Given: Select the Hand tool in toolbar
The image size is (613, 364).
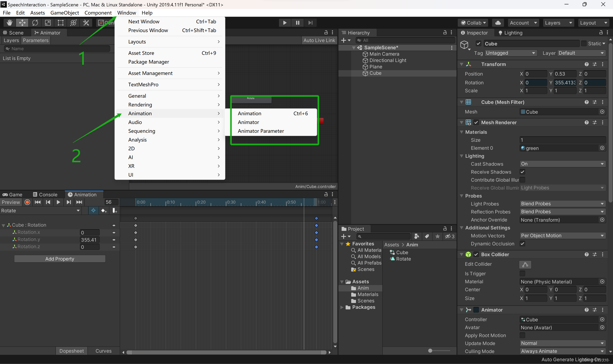Looking at the screenshot, I should pyautogui.click(x=9, y=23).
